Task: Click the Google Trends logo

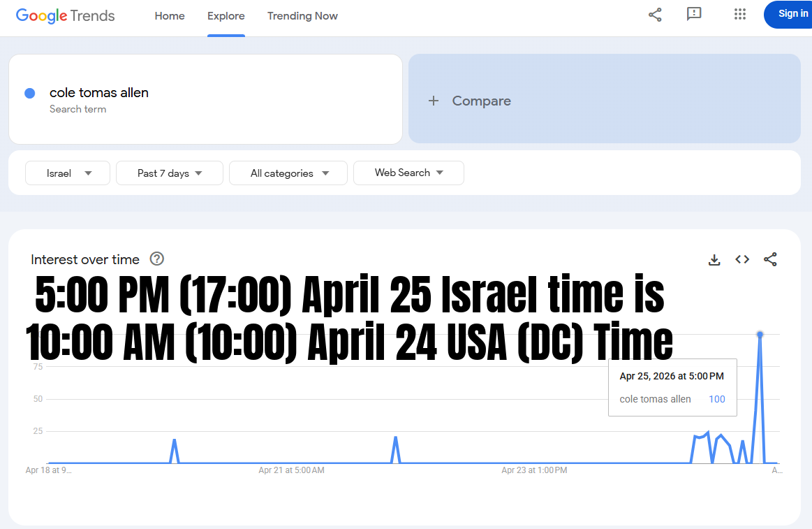Action: coord(65,15)
